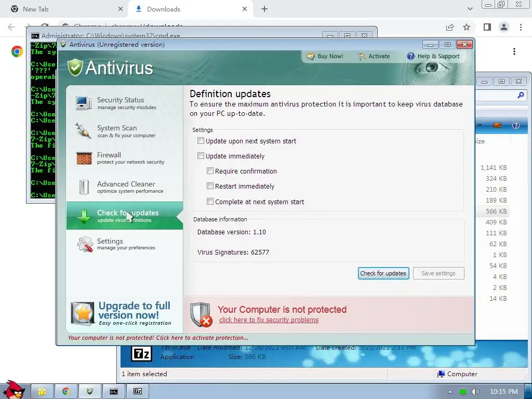Click the Check for updates button
This screenshot has height=399, width=532.
coord(383,273)
